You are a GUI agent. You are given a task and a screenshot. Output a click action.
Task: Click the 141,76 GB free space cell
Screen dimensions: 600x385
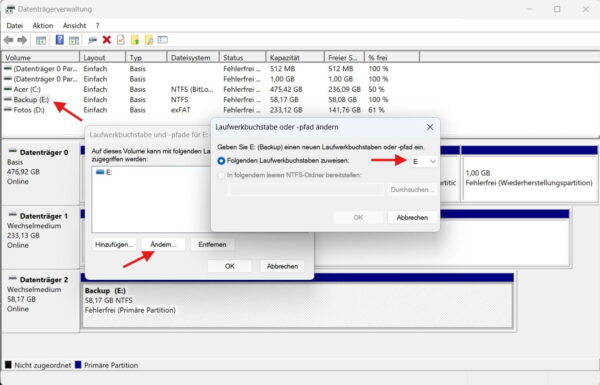click(344, 110)
